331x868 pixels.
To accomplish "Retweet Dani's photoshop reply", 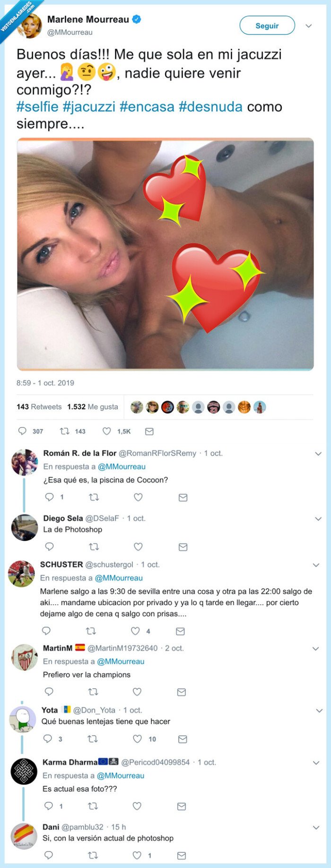I will pos(93,855).
